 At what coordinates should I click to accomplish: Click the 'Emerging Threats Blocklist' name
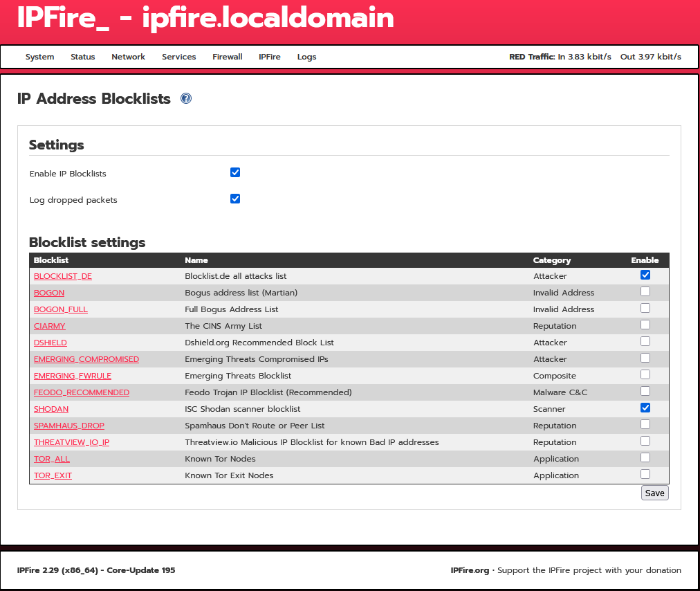(x=238, y=376)
